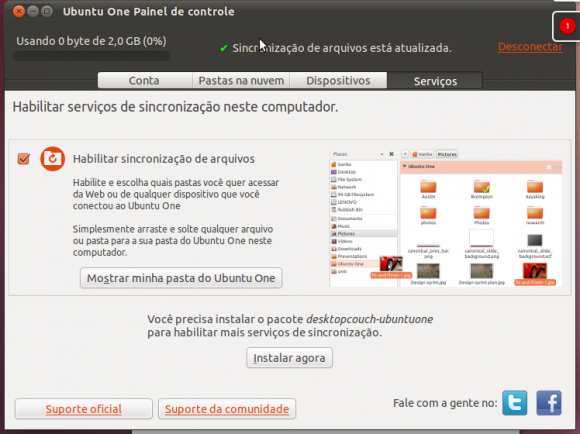This screenshot has height=434, width=580.
Task: Open the Facebook icon link
Action: [549, 403]
